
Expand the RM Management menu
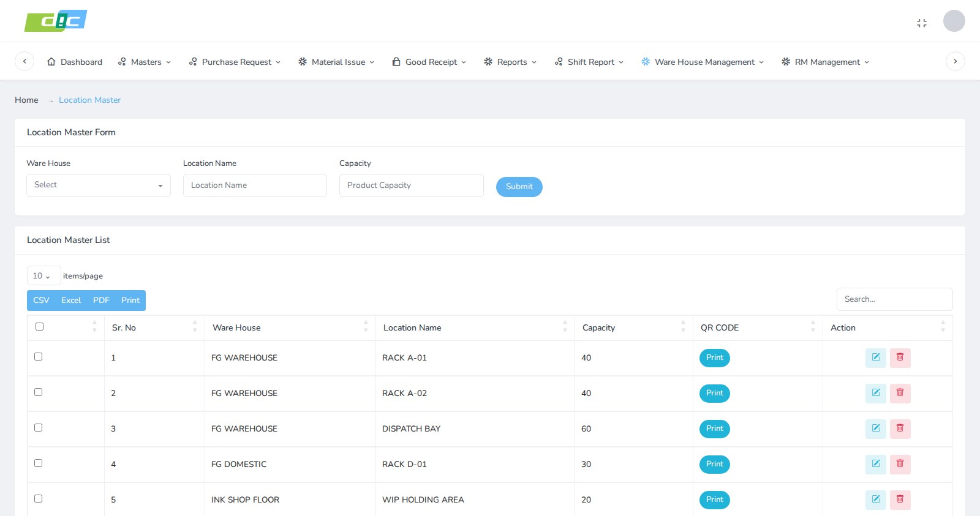point(825,62)
